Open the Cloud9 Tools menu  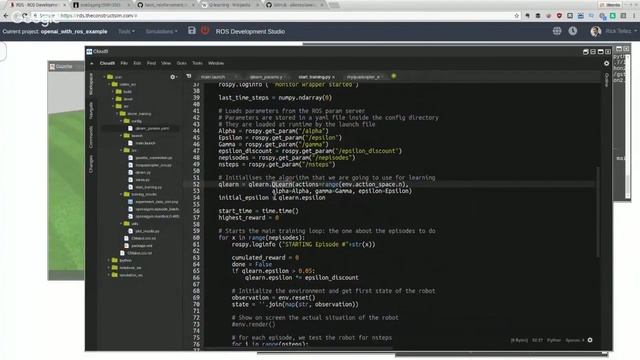point(198,63)
